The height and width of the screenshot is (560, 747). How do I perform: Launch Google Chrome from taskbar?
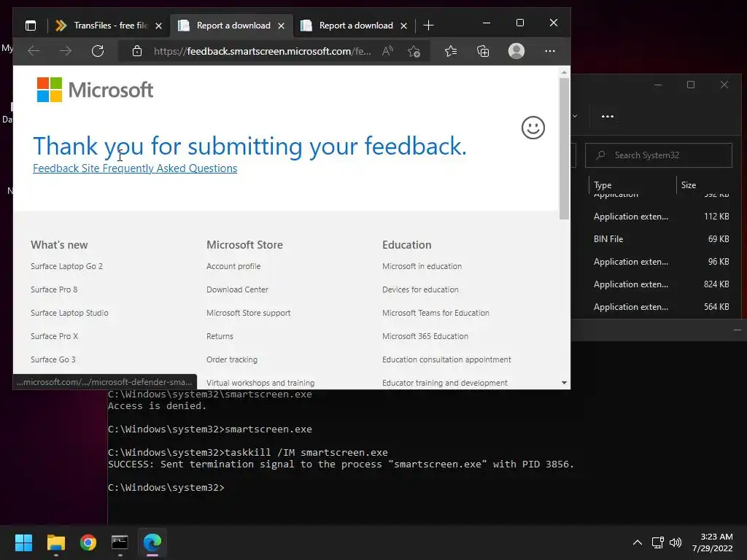coord(88,542)
